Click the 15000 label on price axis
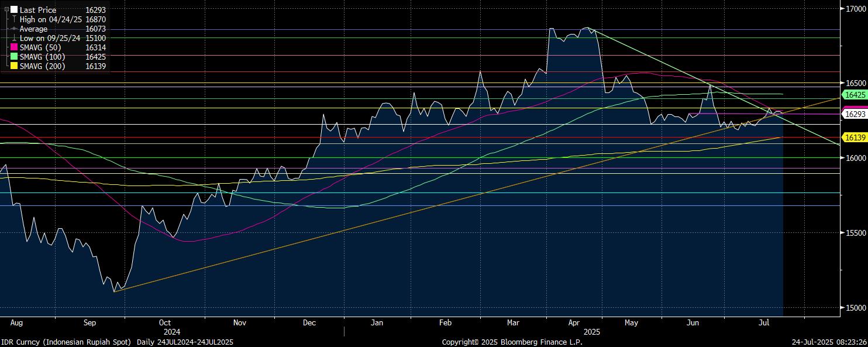Image resolution: width=868 pixels, height=347 pixels. click(x=856, y=308)
